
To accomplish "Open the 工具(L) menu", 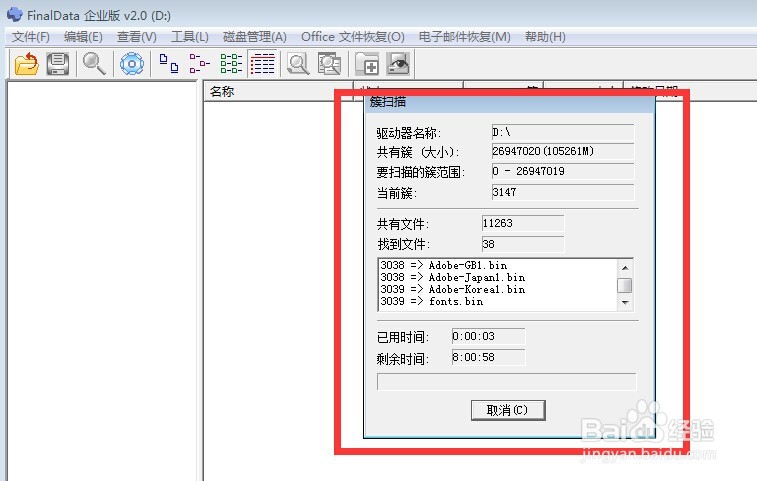I will (x=190, y=37).
